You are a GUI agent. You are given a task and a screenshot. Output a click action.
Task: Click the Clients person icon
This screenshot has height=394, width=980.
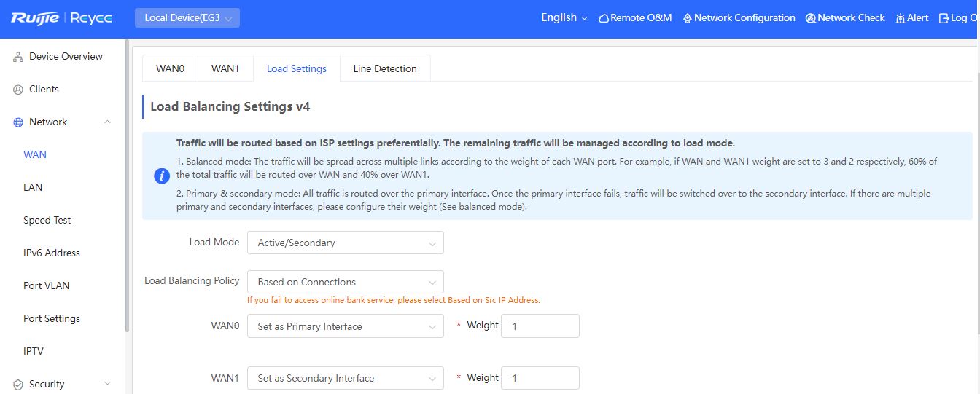click(x=18, y=90)
